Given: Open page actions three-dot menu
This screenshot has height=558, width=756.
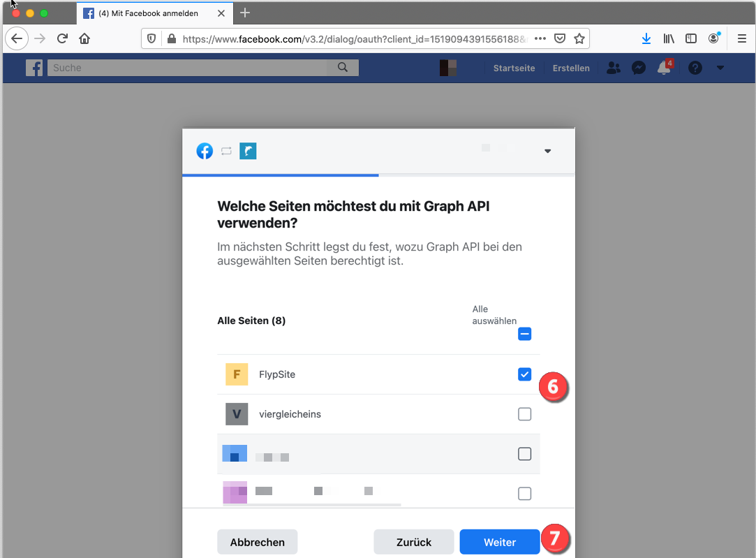Looking at the screenshot, I should point(540,38).
